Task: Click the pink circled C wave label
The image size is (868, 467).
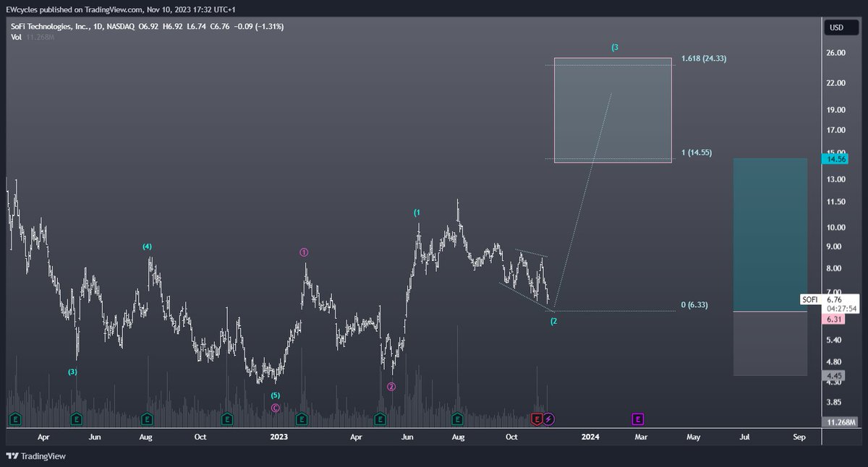Action: click(276, 408)
